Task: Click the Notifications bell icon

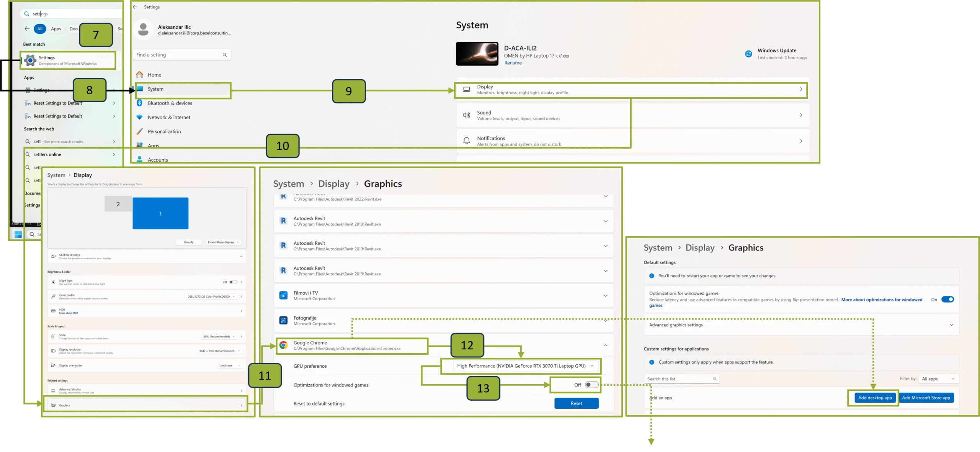Action: pos(466,141)
